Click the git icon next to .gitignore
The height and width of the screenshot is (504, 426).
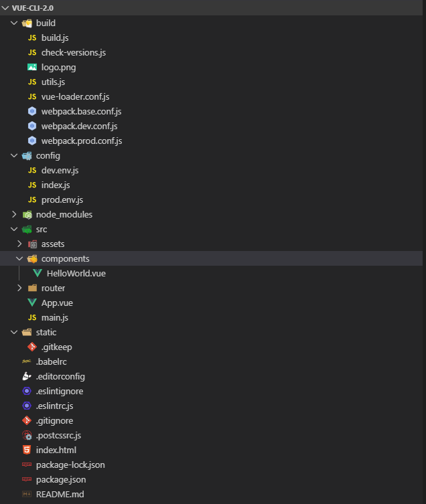click(27, 421)
